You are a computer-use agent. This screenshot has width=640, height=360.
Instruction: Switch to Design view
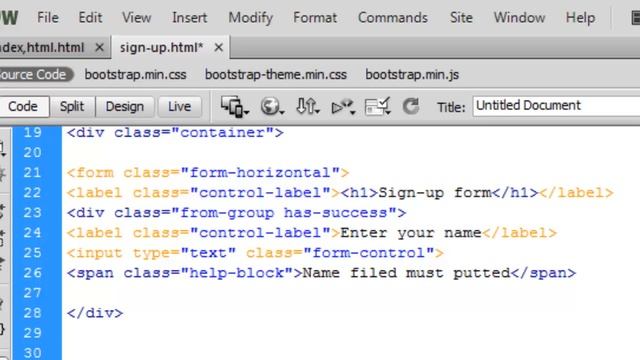click(x=124, y=107)
